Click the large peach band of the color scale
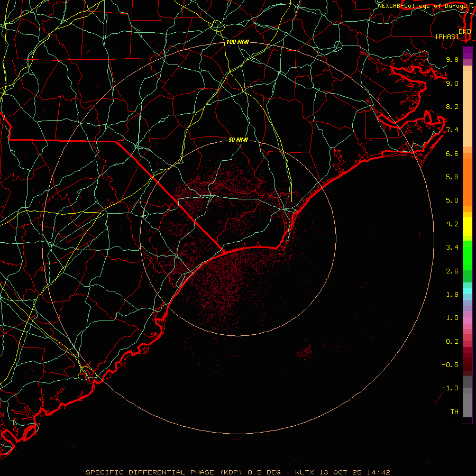The width and height of the screenshot is (476, 476). [467, 109]
